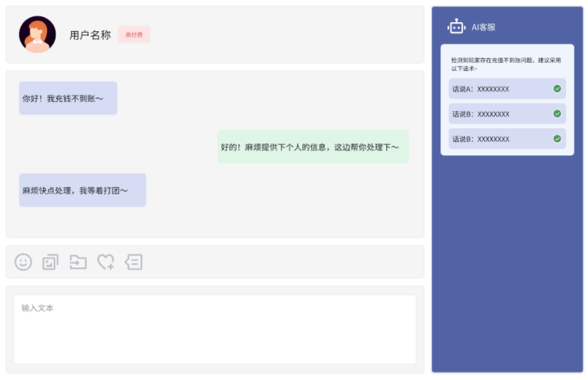
Task: Click the transfer folder icon
Action: 78,262
